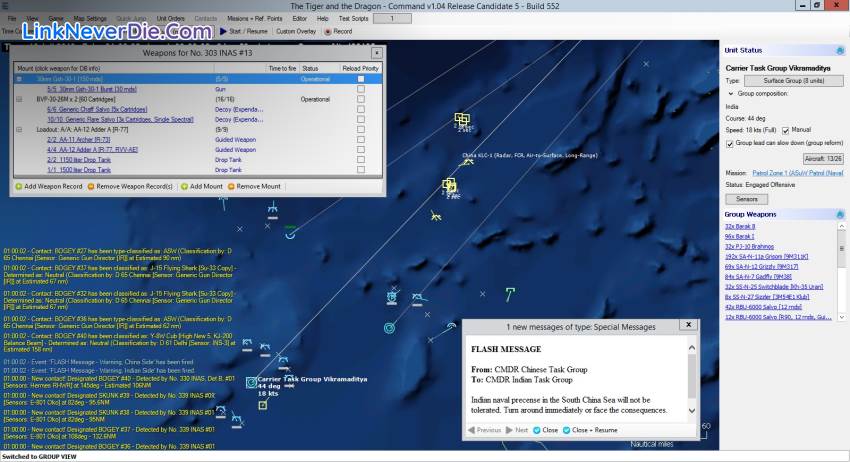
Task: Click the Previous message arrow icon
Action: pos(471,430)
